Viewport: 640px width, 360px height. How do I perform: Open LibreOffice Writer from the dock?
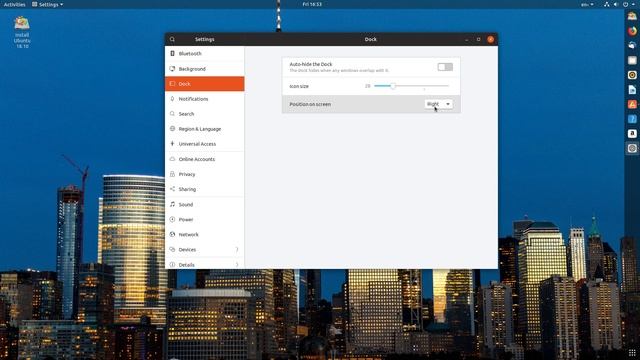pos(632,89)
